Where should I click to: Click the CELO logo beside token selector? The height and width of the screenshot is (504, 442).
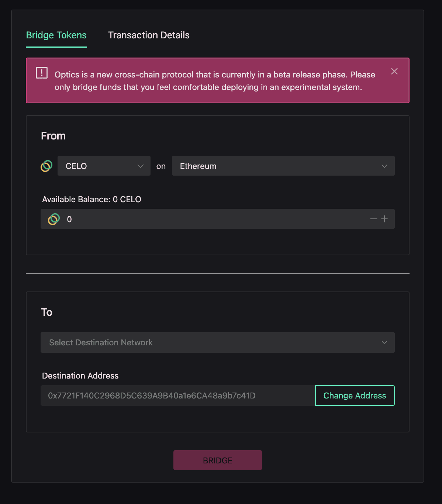click(x=46, y=166)
